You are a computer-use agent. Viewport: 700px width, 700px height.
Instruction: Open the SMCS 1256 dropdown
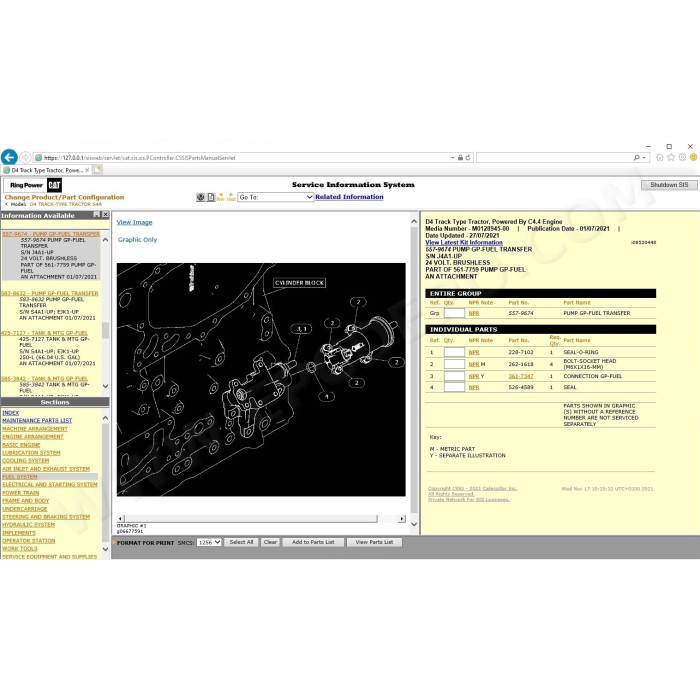[x=209, y=542]
